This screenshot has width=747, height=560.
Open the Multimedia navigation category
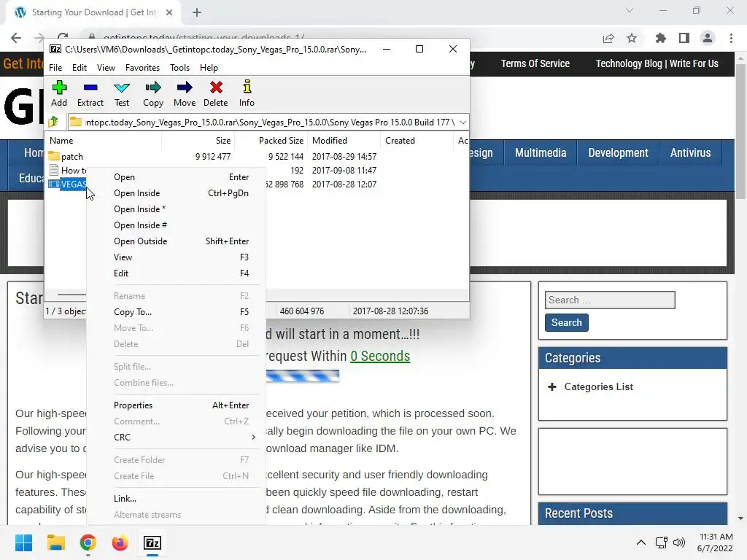click(541, 153)
